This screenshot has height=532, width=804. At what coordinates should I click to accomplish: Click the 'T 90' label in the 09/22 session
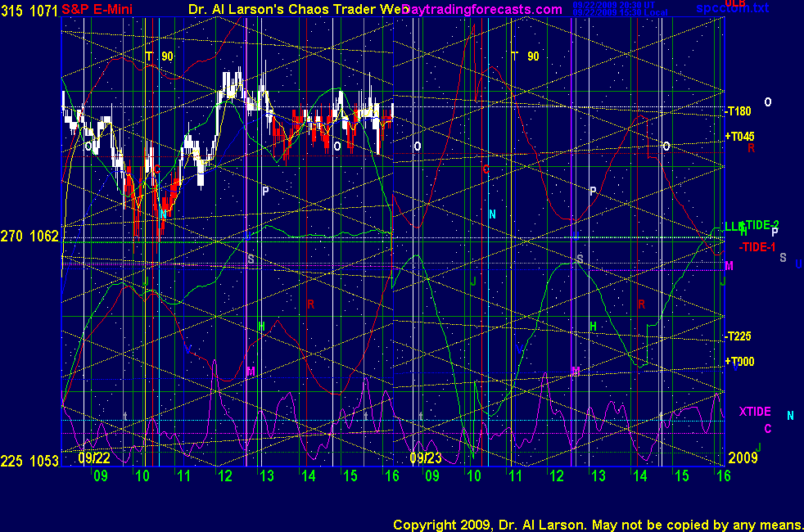click(160, 56)
